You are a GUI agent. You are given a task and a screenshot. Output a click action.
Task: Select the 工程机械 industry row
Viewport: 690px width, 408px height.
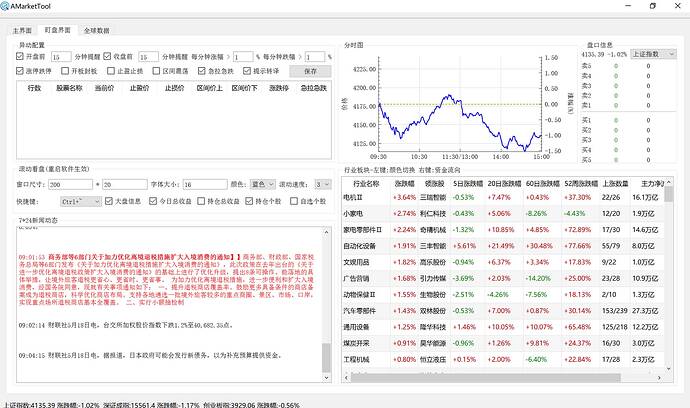(x=503, y=360)
